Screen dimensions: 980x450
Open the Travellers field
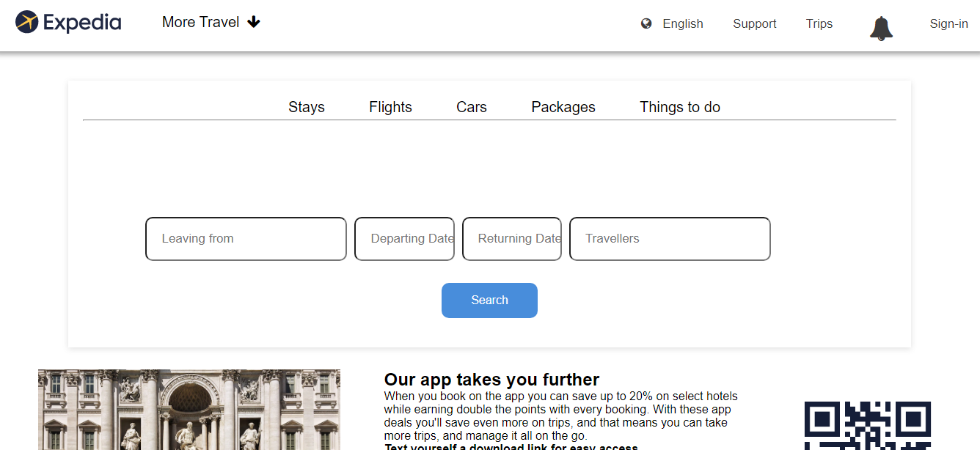tap(670, 238)
